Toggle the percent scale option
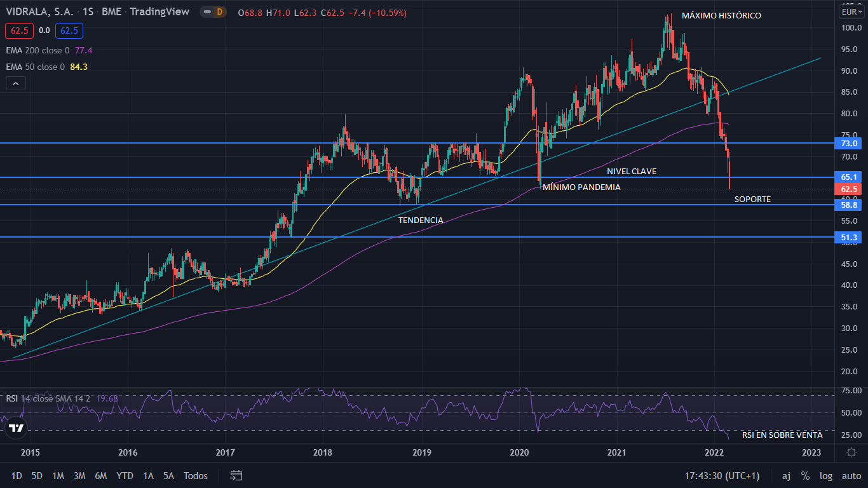This screenshot has height=488, width=868. pyautogui.click(x=805, y=476)
